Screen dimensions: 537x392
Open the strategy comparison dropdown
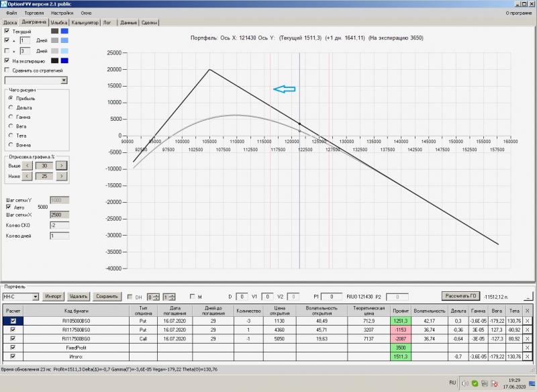click(x=64, y=80)
